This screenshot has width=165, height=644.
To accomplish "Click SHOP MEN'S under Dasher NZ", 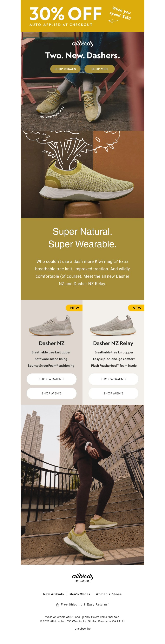I will (x=51, y=393).
